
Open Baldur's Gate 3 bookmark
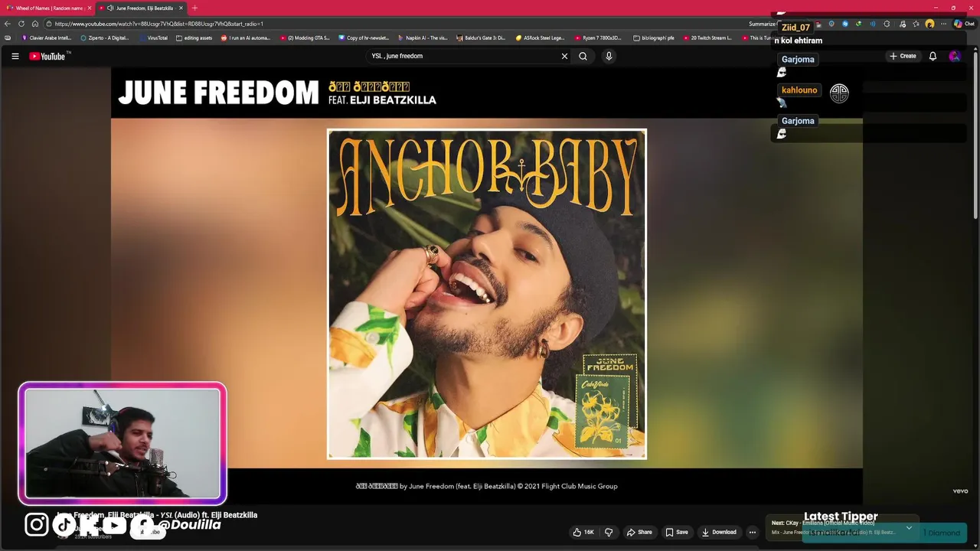tap(481, 37)
